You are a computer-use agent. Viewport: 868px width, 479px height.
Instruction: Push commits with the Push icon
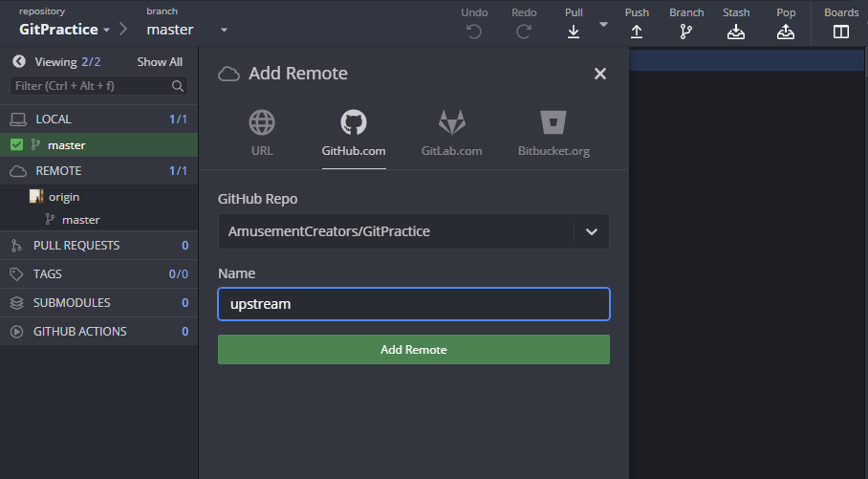[x=637, y=32]
